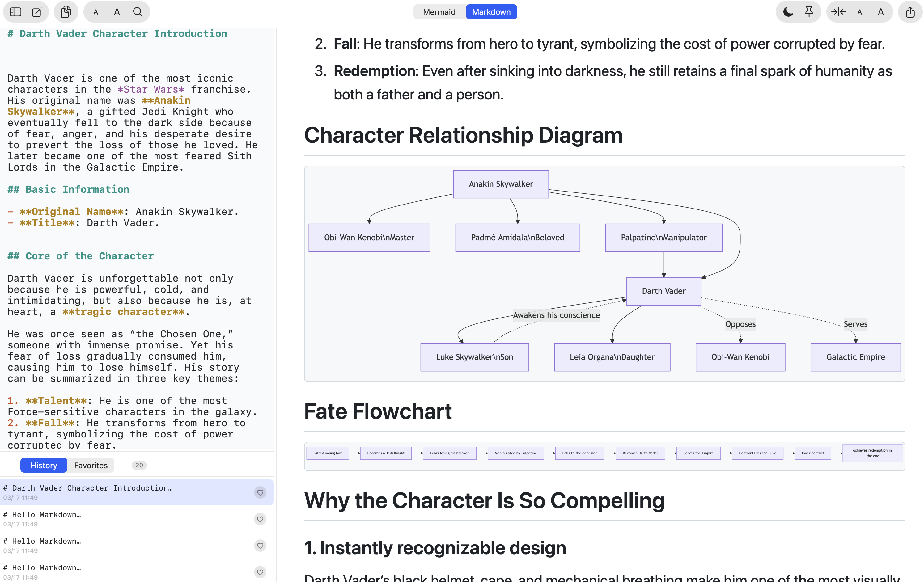Favorite the Darth Vader Character Introduction entry
The image size is (924, 582).
tap(260, 493)
